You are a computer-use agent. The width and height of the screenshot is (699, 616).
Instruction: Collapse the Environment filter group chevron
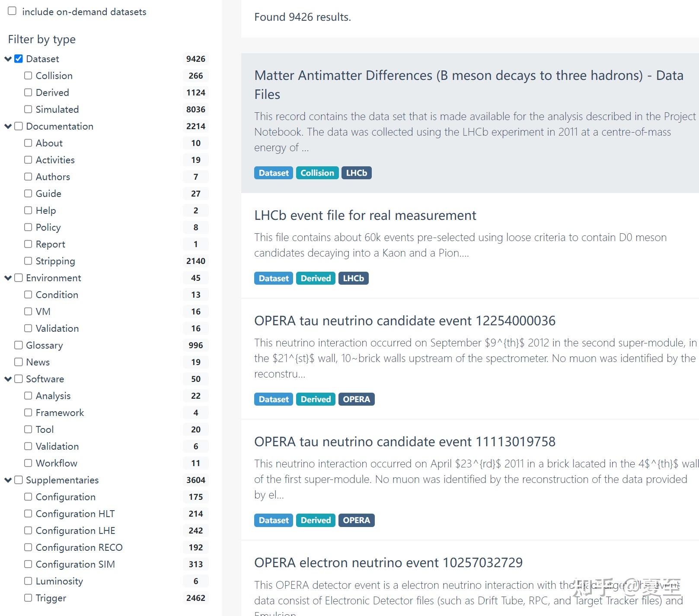coord(8,278)
